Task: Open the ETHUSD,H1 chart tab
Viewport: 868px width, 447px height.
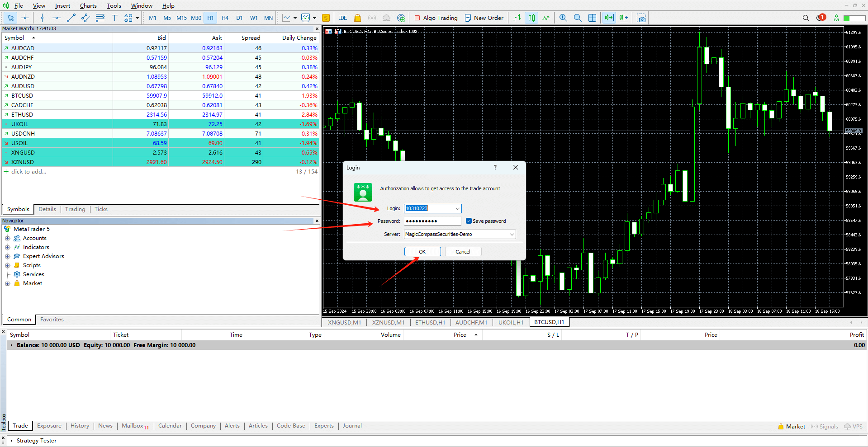Action: [x=430, y=322]
